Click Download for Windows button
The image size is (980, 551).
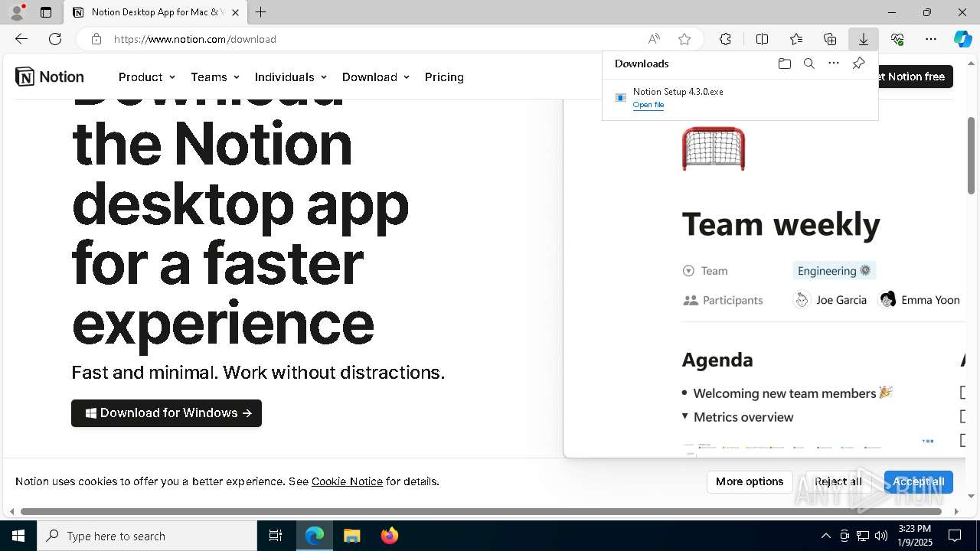(x=166, y=413)
